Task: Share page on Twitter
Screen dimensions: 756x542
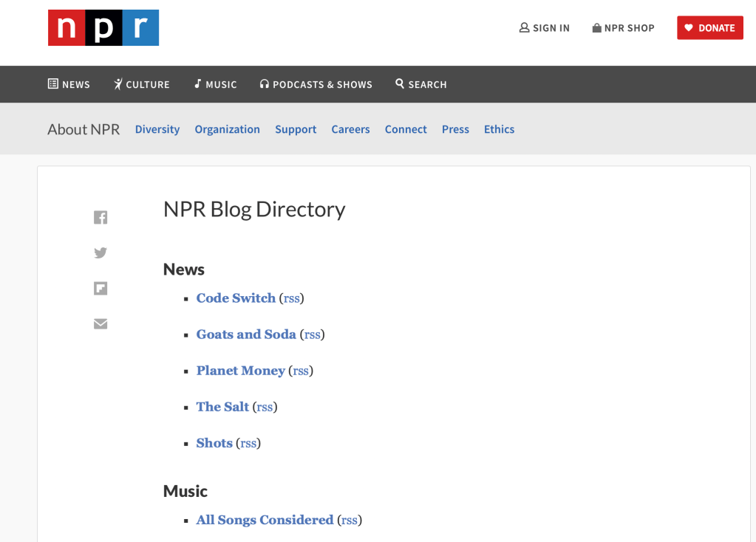Action: point(101,253)
